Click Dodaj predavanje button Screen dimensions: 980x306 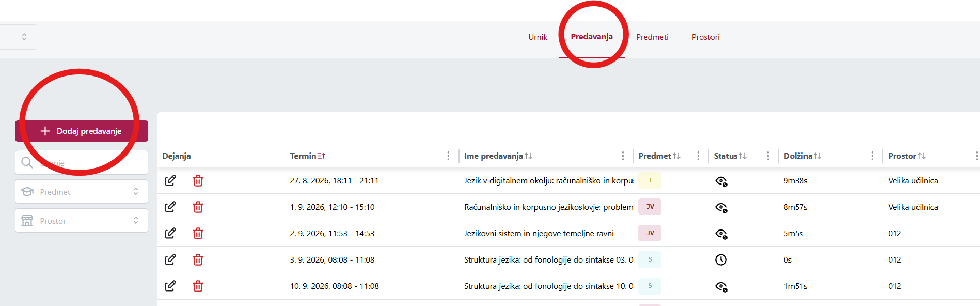(82, 131)
